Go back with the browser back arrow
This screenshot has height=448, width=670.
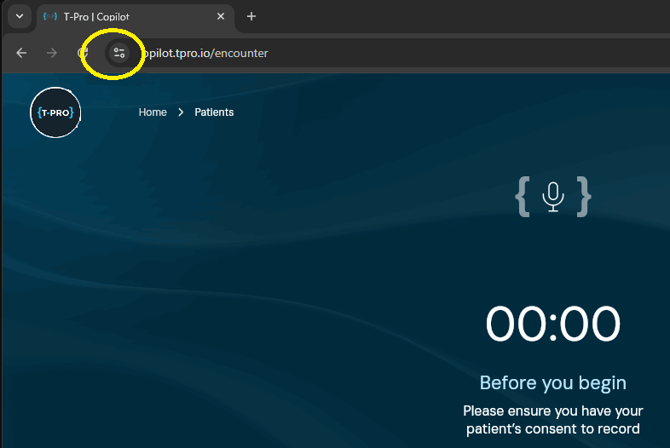pyautogui.click(x=22, y=53)
